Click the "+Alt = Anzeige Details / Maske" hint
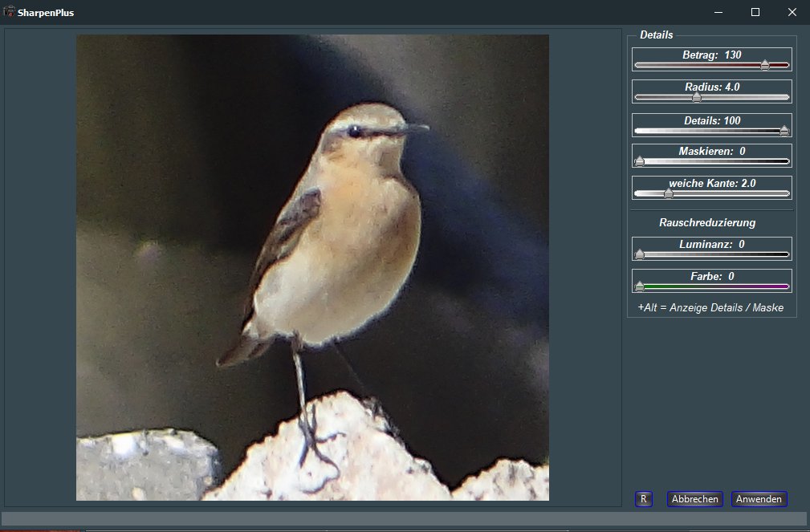 tap(710, 307)
